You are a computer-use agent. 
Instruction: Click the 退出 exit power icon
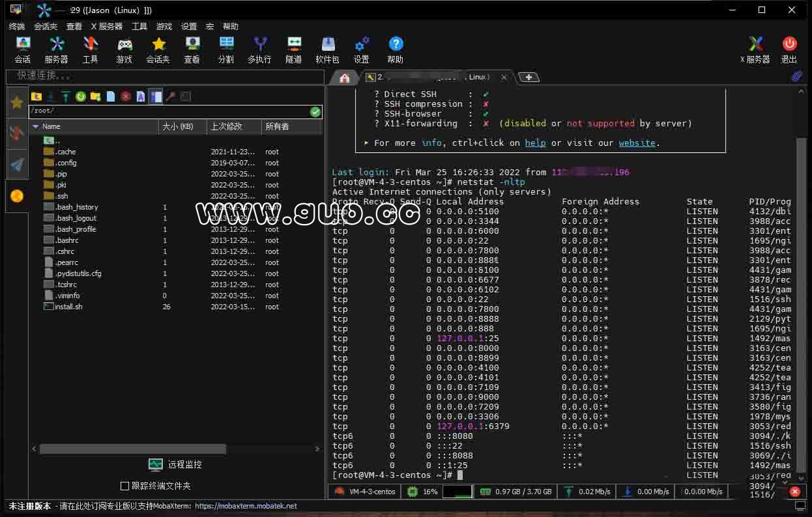click(789, 49)
